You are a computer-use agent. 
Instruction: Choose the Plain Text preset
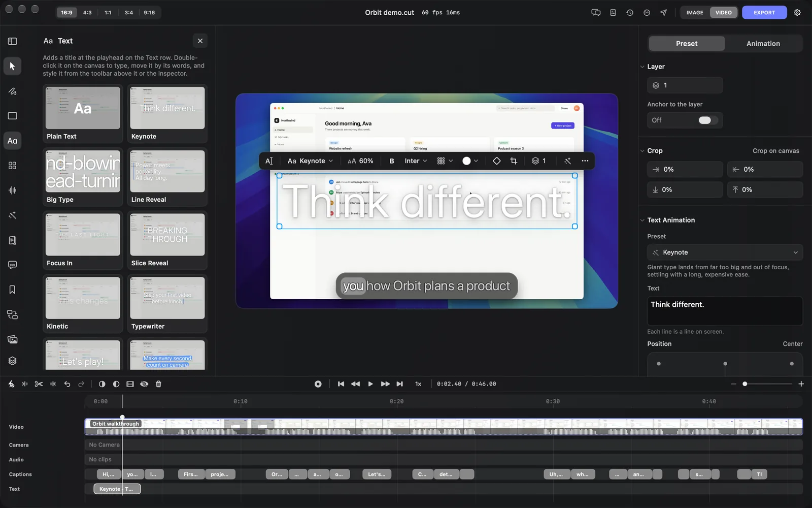coord(83,114)
